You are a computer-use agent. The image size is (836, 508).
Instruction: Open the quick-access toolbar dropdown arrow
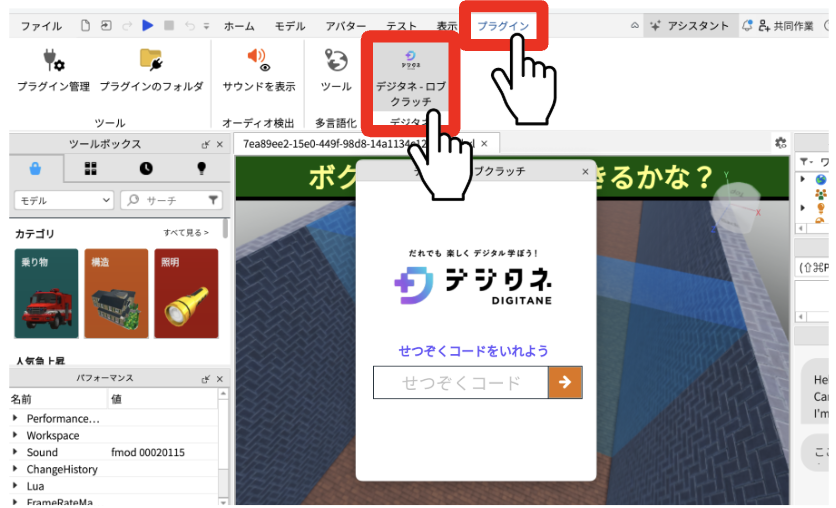(206, 26)
